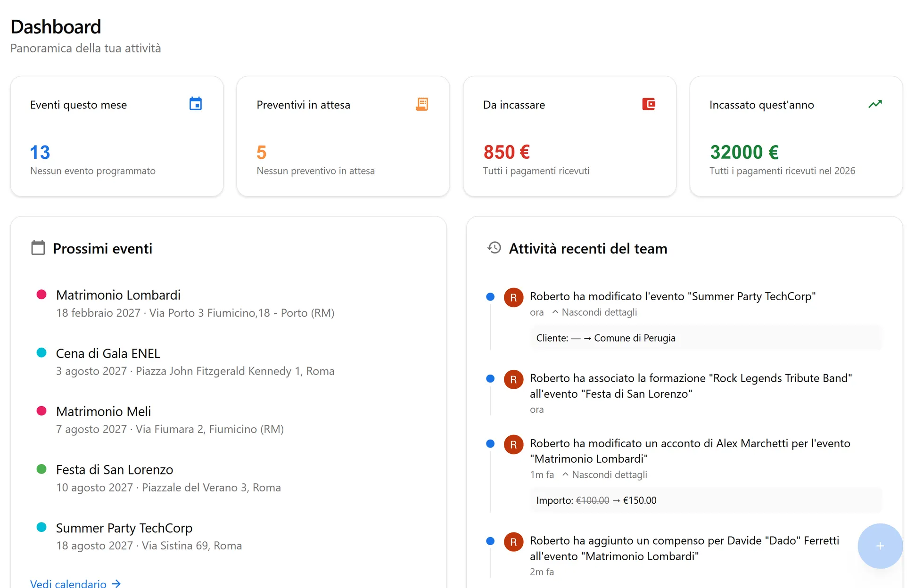This screenshot has height=588, width=907.
Task: Click Roberto's avatar on the acconto activity
Action: 513,444
